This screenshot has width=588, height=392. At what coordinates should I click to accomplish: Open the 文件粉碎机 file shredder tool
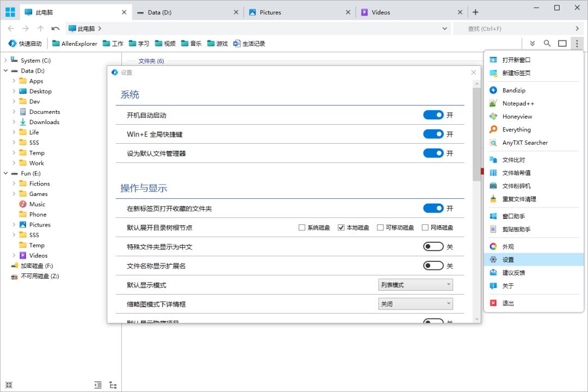pos(512,186)
